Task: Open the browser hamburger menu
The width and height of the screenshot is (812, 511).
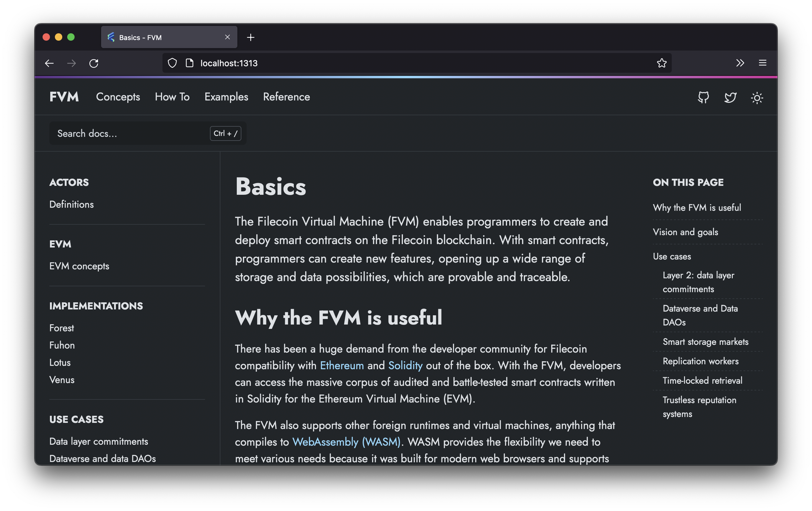Action: click(762, 63)
